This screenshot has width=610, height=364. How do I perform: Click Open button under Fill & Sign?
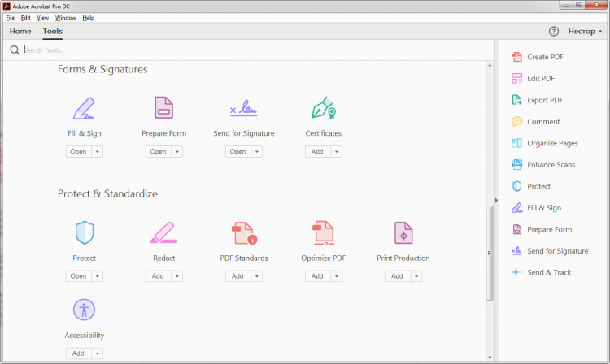click(79, 151)
